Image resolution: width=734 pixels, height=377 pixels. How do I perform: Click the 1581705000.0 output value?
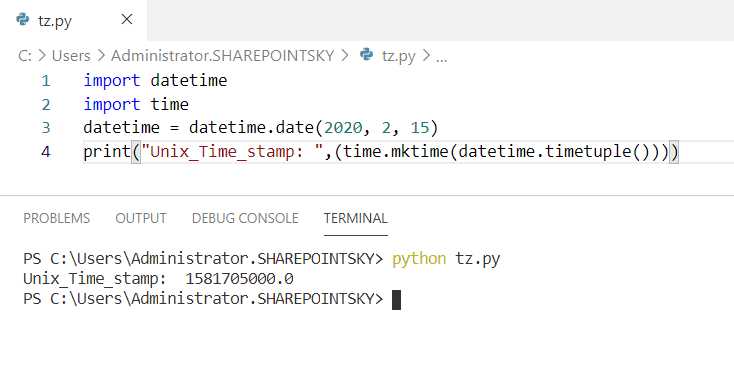point(239,279)
